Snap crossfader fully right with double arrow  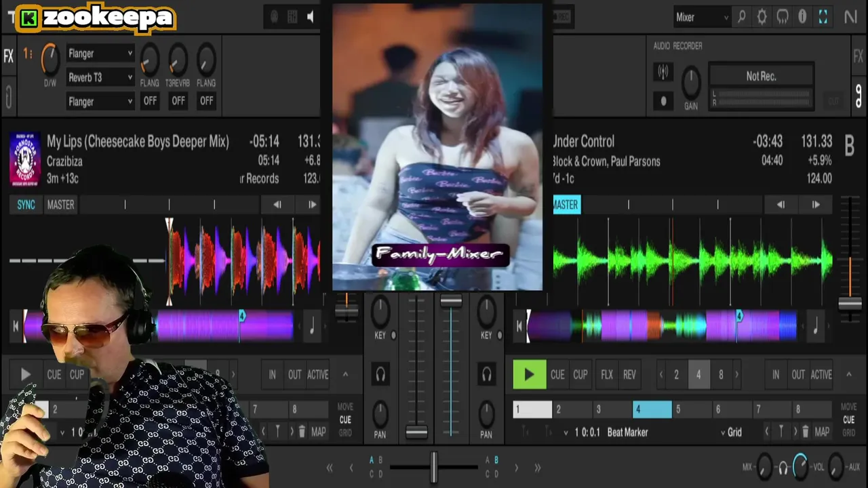[537, 468]
